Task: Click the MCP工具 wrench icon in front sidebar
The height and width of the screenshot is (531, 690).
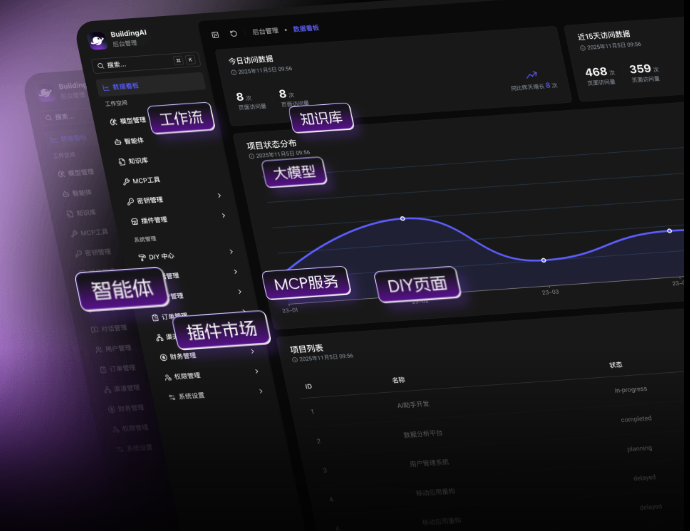Action: (x=126, y=181)
